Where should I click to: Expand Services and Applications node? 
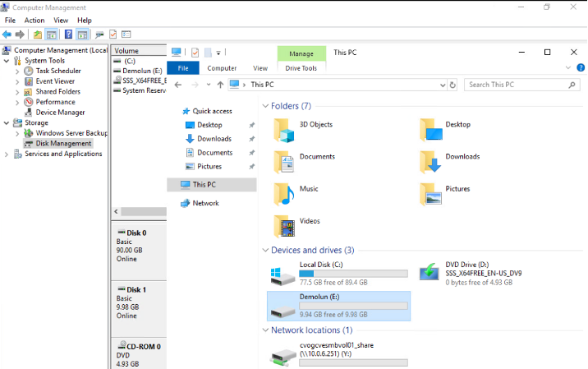point(7,154)
